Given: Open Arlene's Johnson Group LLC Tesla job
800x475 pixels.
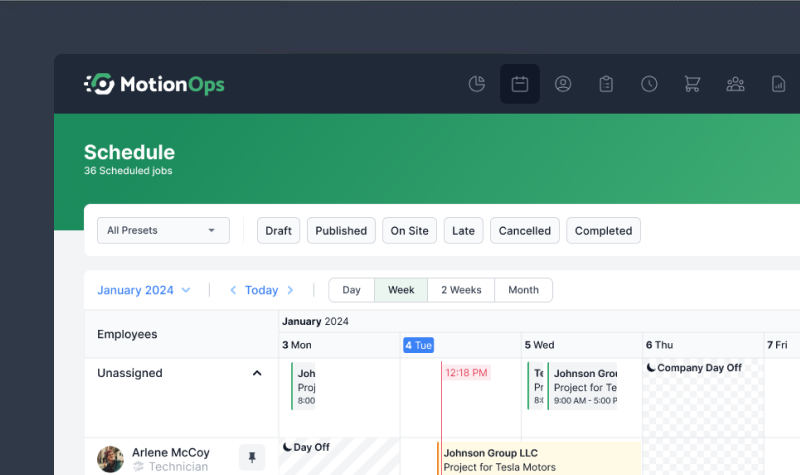Looking at the screenshot, I should (539, 459).
